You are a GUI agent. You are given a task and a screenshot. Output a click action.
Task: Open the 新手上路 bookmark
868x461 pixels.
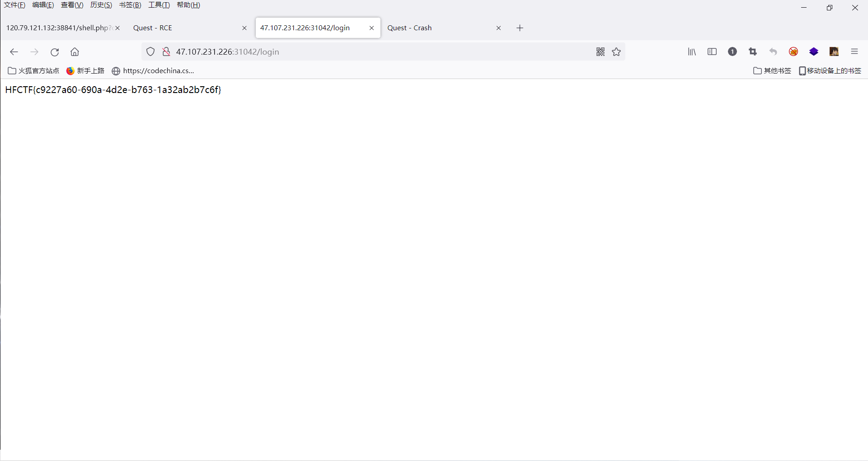(85, 71)
